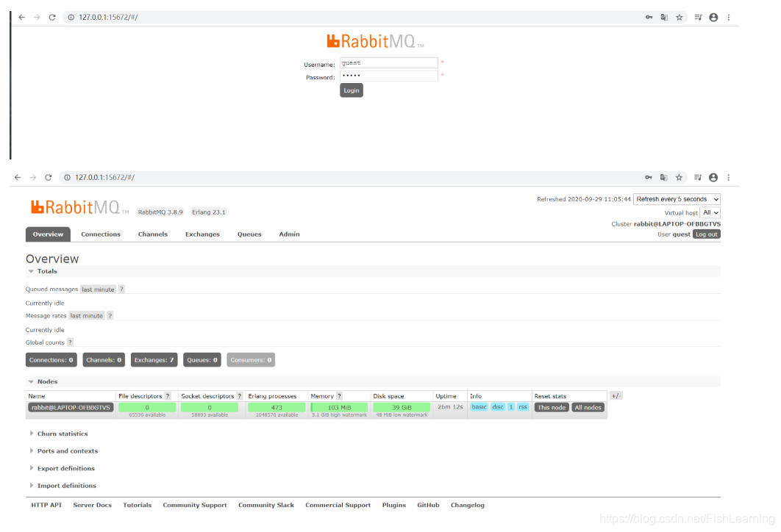Reset stats for This node
The height and width of the screenshot is (532, 781).
(552, 408)
